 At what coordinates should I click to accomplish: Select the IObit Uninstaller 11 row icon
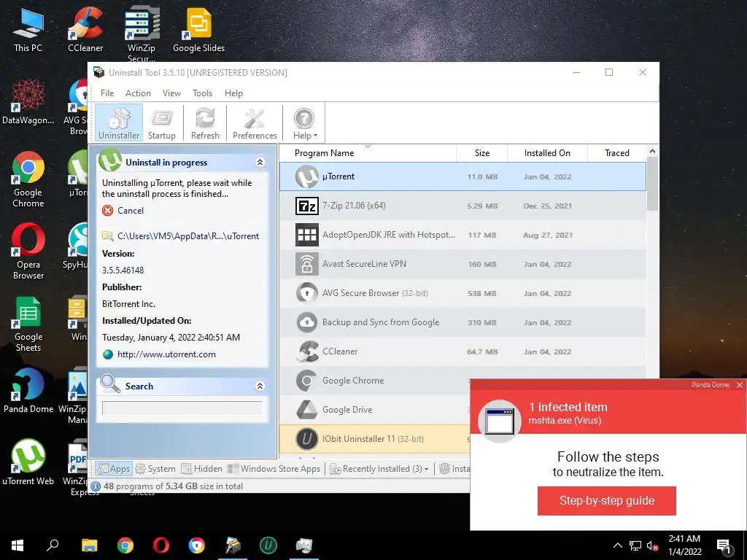pyautogui.click(x=307, y=438)
